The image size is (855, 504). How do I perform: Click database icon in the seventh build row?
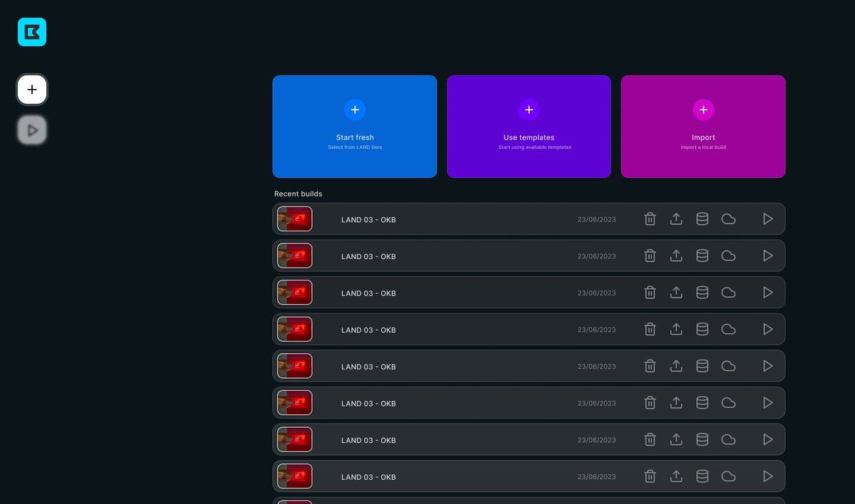click(702, 440)
